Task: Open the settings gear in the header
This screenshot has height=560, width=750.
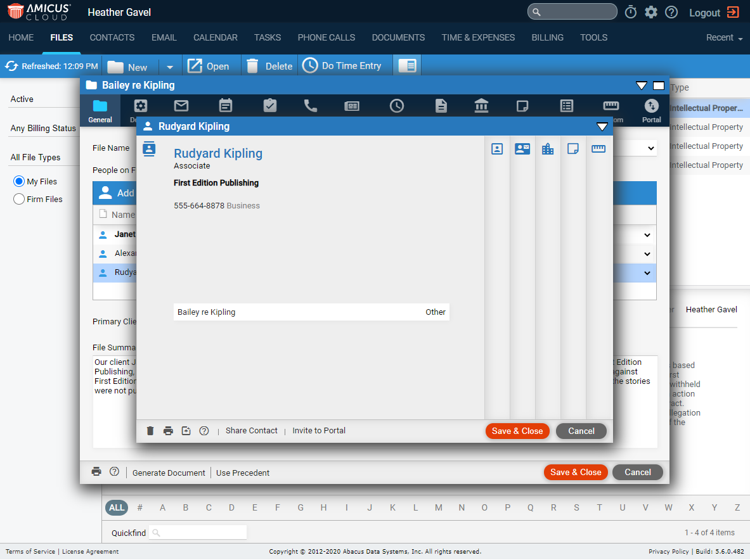Action: [x=651, y=13]
